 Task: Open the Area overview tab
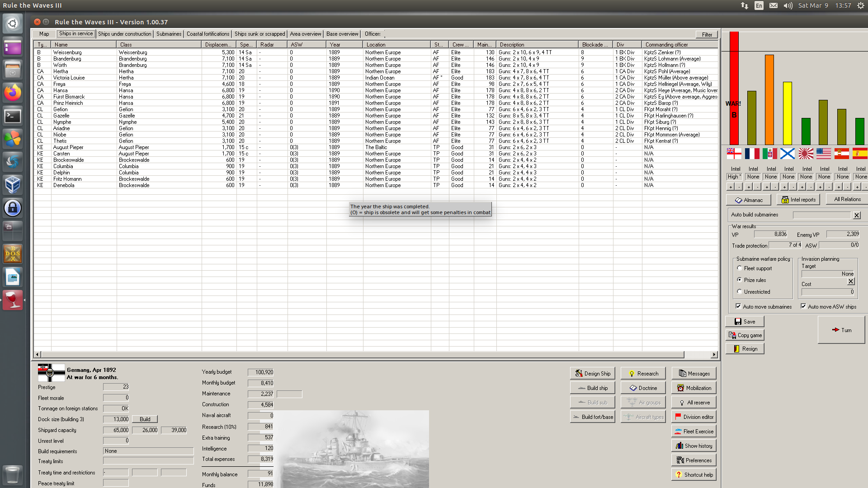click(x=306, y=34)
